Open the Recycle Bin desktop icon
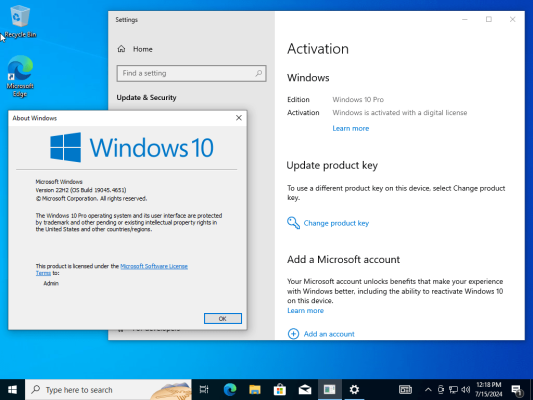This screenshot has height=400, width=533. pyautogui.click(x=20, y=22)
